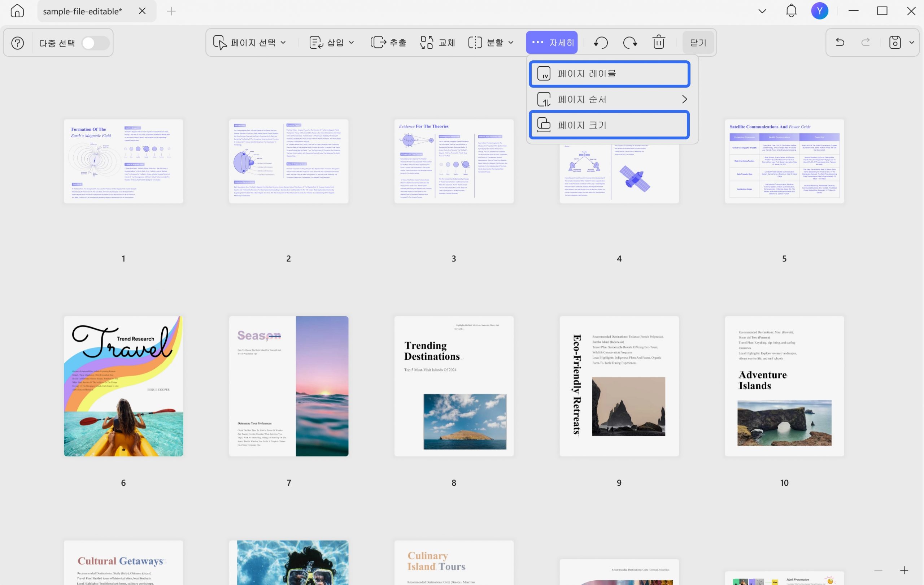This screenshot has width=924, height=585.
Task: Rotate page counterclockwise
Action: click(x=601, y=42)
